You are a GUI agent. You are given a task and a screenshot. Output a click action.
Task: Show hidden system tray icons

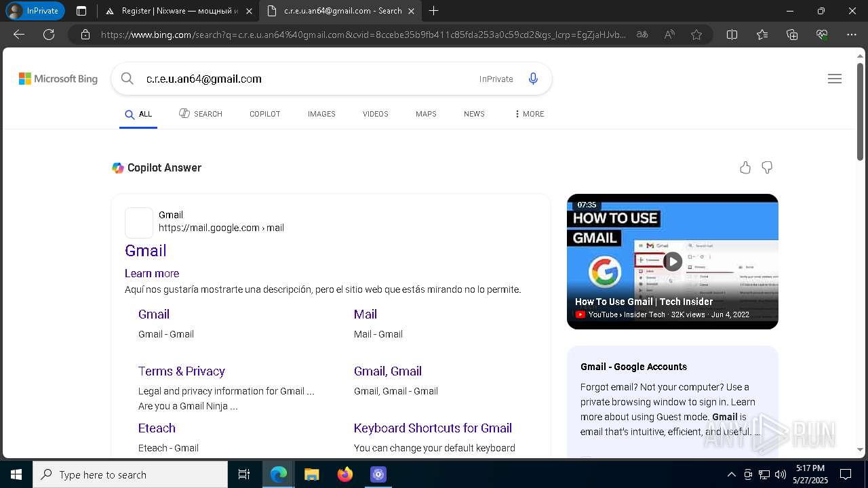[x=731, y=474]
